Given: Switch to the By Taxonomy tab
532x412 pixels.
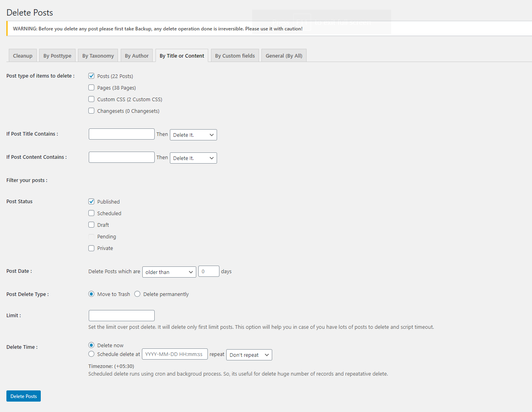Looking at the screenshot, I should (x=98, y=55).
